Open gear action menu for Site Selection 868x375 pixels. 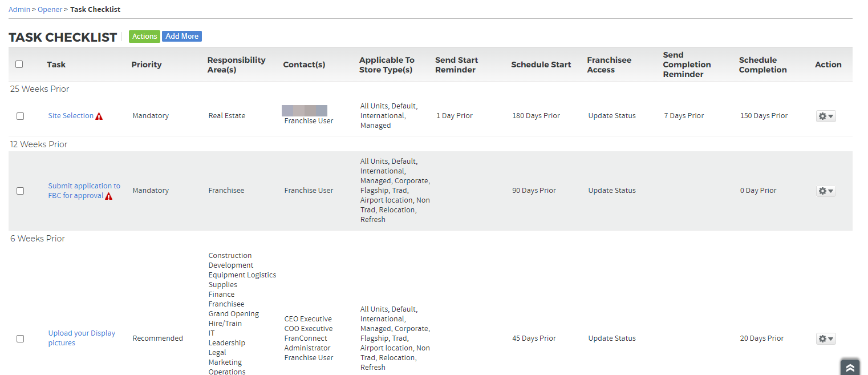click(826, 116)
